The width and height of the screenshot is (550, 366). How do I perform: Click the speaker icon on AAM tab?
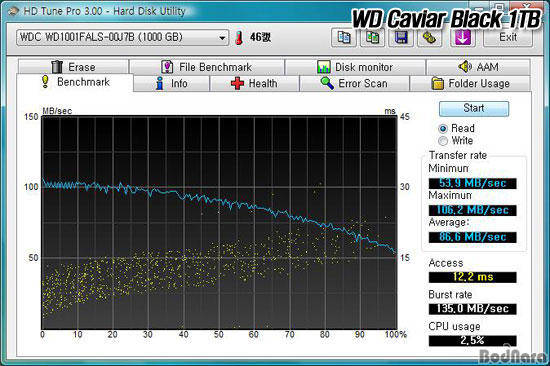coord(465,66)
